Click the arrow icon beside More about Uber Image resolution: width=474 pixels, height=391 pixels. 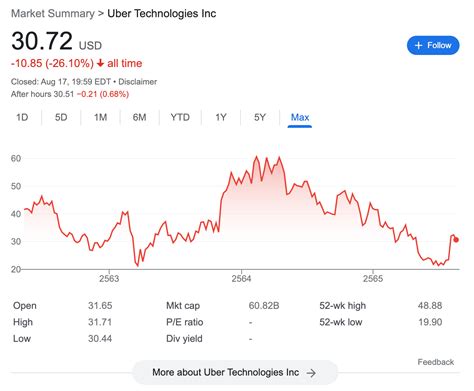pos(311,373)
